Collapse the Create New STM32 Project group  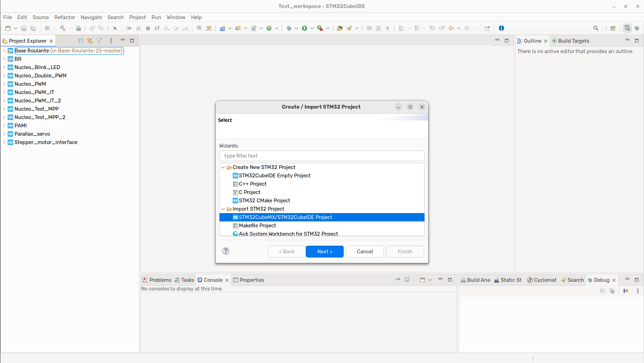[x=223, y=167]
